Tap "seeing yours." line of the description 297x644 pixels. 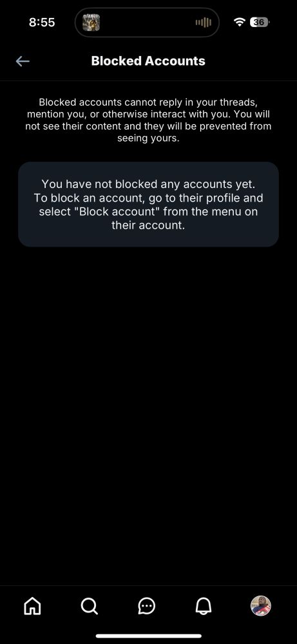click(148, 138)
